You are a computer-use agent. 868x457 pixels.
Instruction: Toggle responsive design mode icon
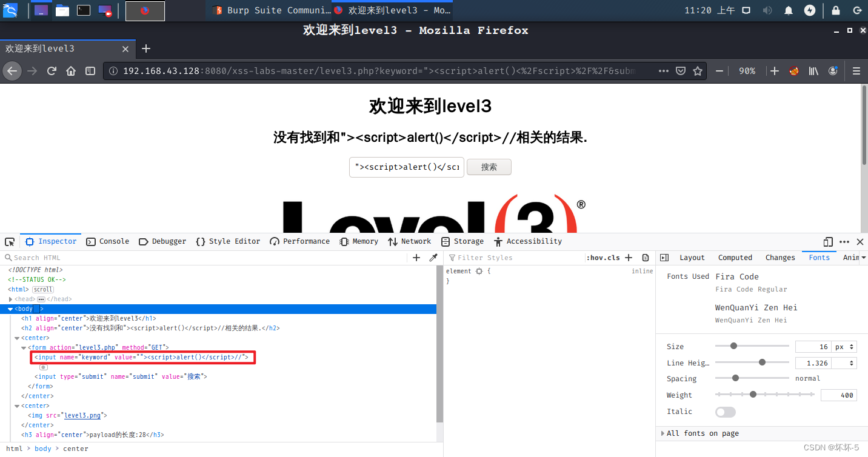tap(829, 241)
